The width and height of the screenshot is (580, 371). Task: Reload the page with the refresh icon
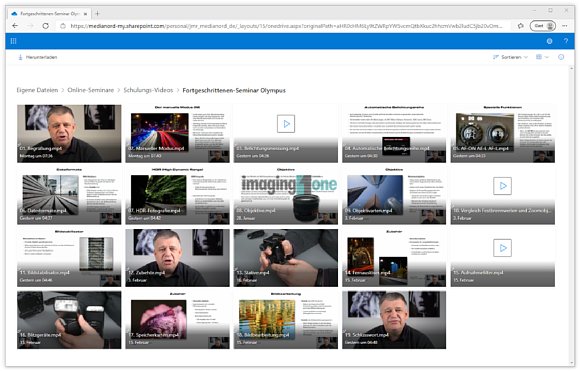coord(45,26)
